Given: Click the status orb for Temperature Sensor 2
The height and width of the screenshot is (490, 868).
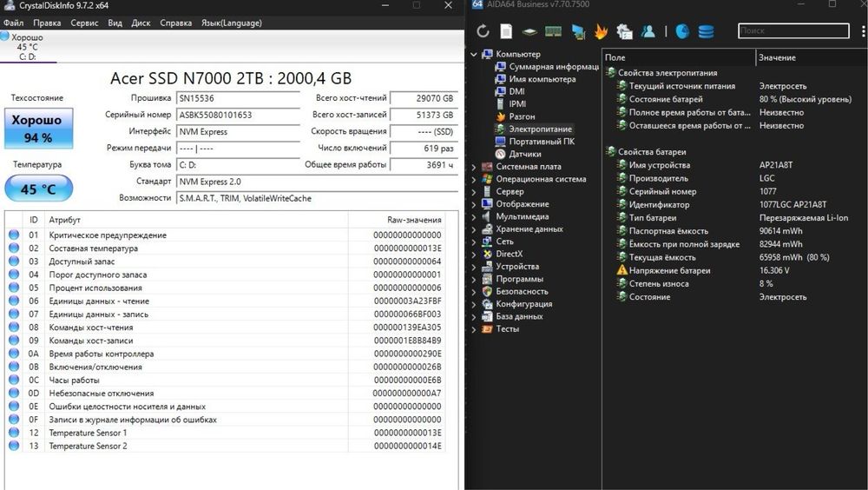Looking at the screenshot, I should click(x=14, y=446).
